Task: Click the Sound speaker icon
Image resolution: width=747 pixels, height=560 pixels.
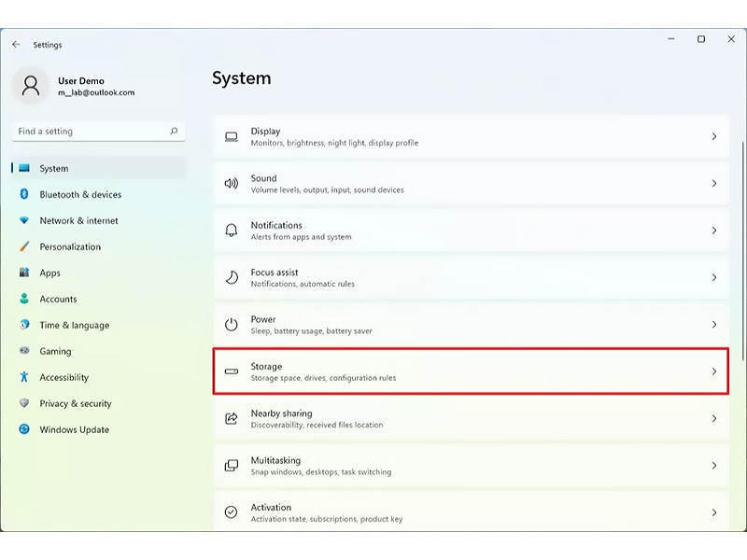Action: click(x=232, y=183)
